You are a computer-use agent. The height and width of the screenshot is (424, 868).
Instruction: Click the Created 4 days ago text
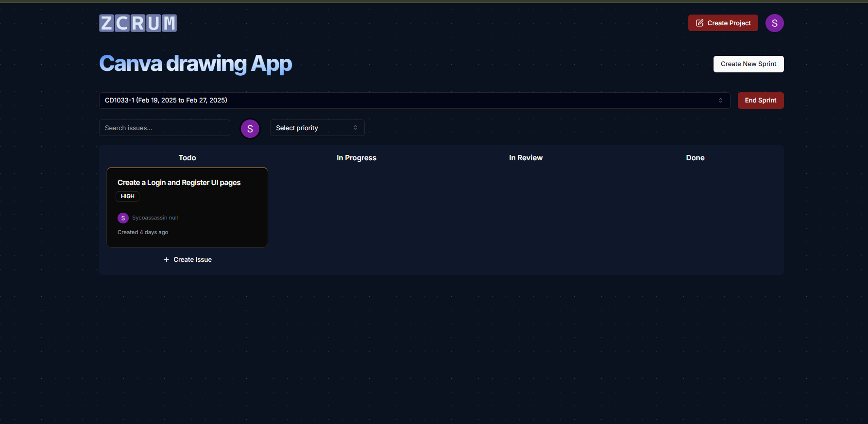click(143, 232)
